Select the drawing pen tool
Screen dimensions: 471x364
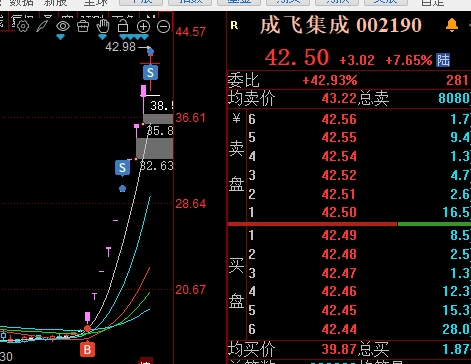point(43,25)
